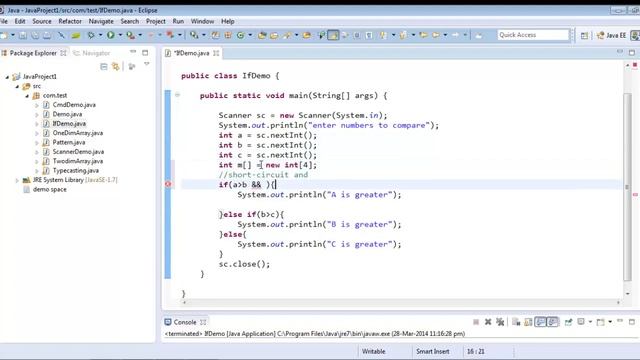Toggle Link with Editor in Package Explorer
The image size is (640, 360).
116,66
